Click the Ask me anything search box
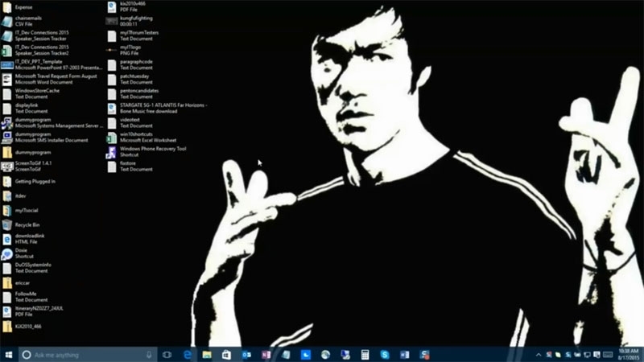The image size is (644, 362). pos(88,355)
